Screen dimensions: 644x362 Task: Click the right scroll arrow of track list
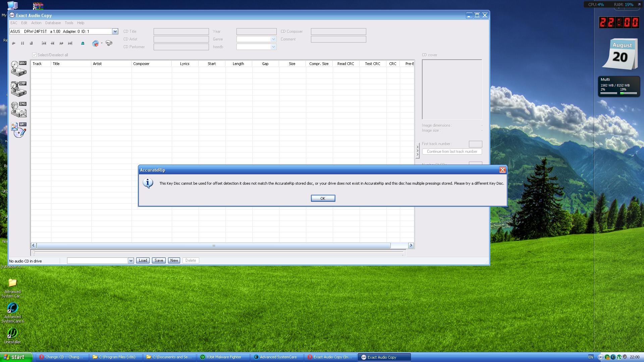pyautogui.click(x=411, y=246)
